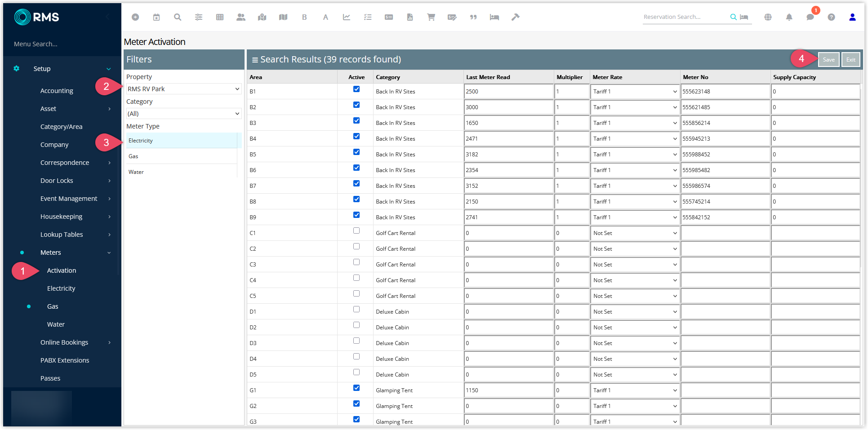Save the meter activation changes
The image size is (868, 430).
tap(829, 60)
